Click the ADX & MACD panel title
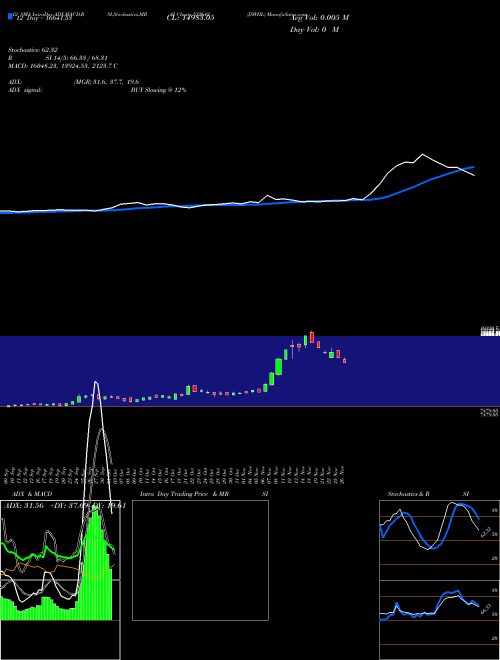This screenshot has width=500, height=660. tap(32, 494)
